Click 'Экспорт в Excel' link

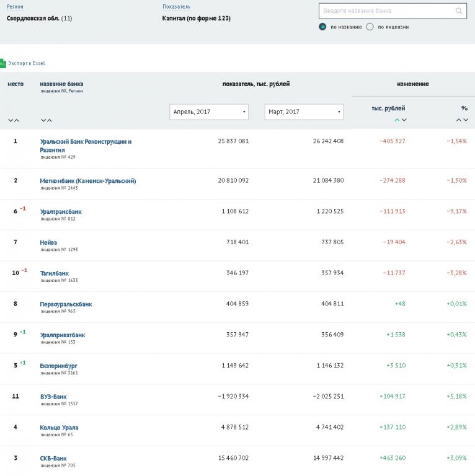click(26, 63)
